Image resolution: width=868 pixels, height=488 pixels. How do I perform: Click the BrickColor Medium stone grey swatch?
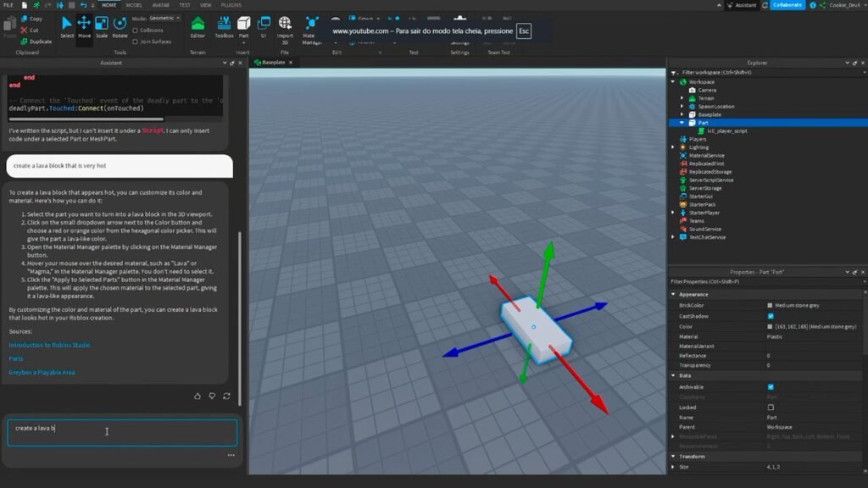770,305
